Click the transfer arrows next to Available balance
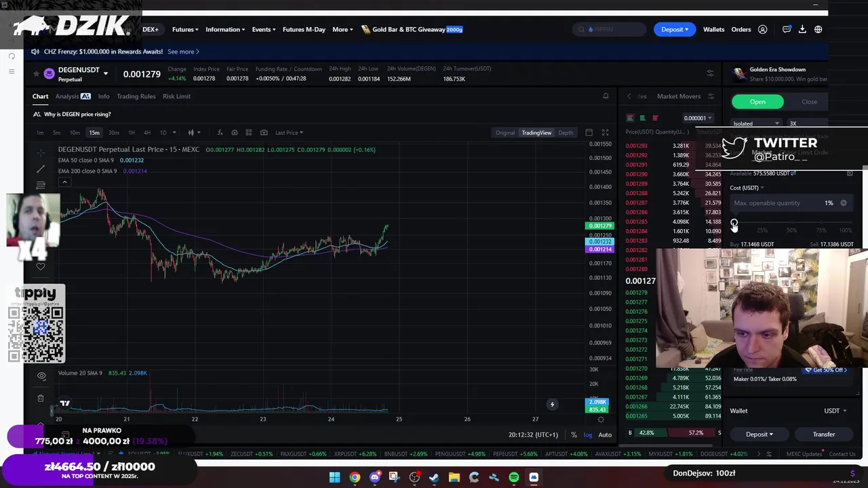Viewport: 868px width, 488px height. (x=793, y=174)
